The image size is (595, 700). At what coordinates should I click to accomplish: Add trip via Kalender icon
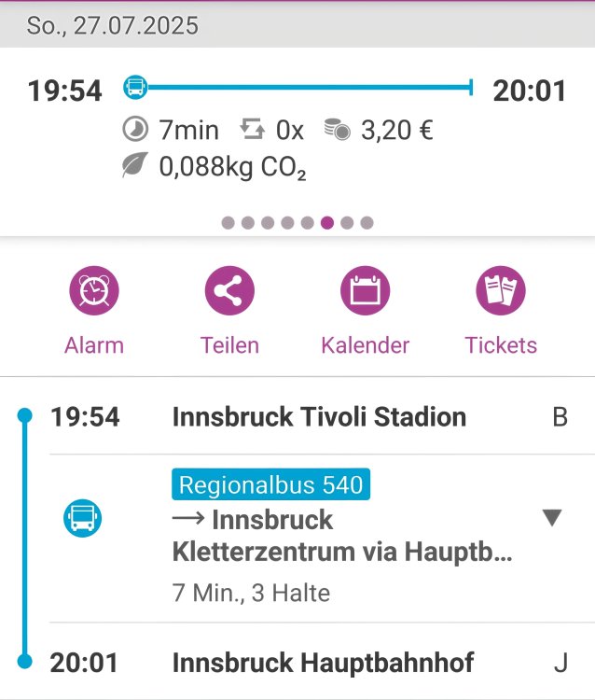pyautogui.click(x=365, y=291)
